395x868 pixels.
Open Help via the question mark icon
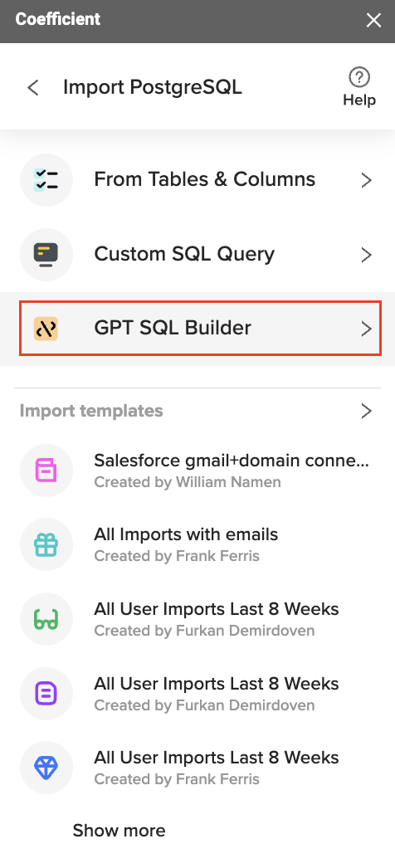tap(359, 77)
